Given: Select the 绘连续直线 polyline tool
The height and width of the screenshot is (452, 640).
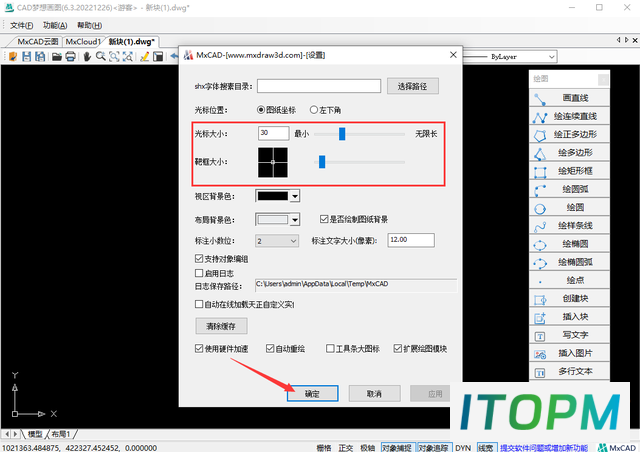Looking at the screenshot, I should coord(569,116).
